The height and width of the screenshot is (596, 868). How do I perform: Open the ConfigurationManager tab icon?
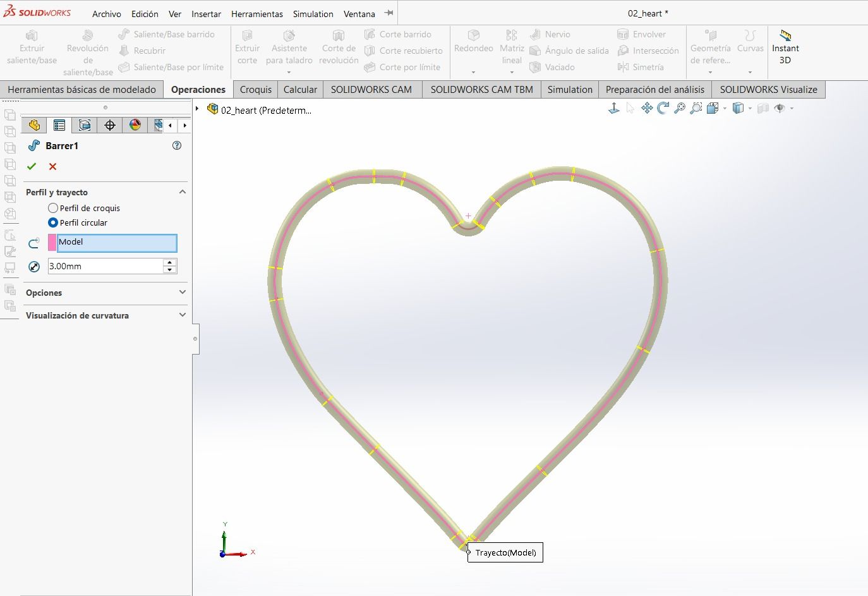[85, 125]
